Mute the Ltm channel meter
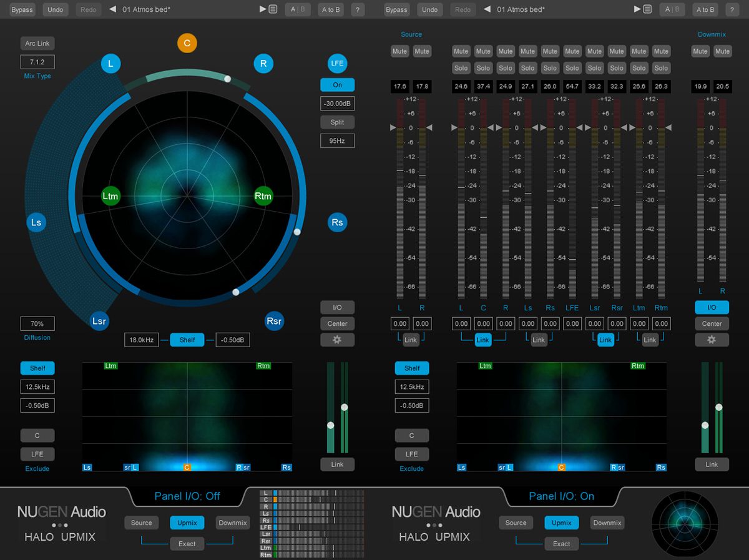The height and width of the screenshot is (560, 749). [639, 51]
